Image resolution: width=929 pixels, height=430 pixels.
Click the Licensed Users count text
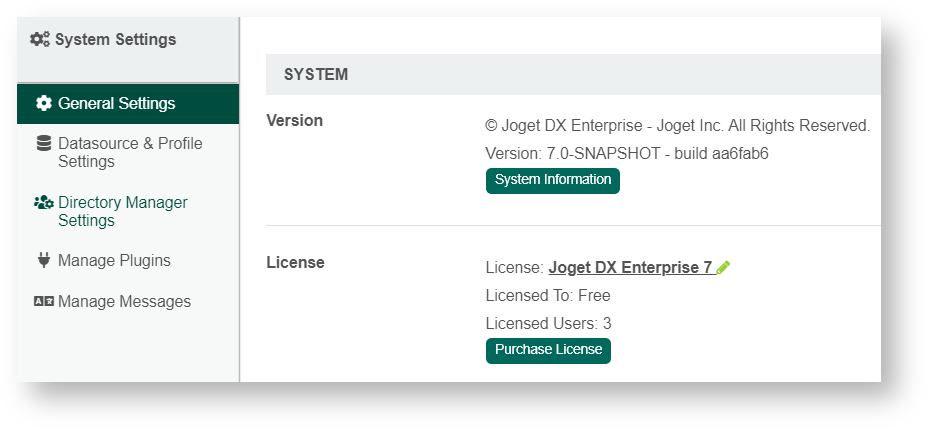(548, 324)
